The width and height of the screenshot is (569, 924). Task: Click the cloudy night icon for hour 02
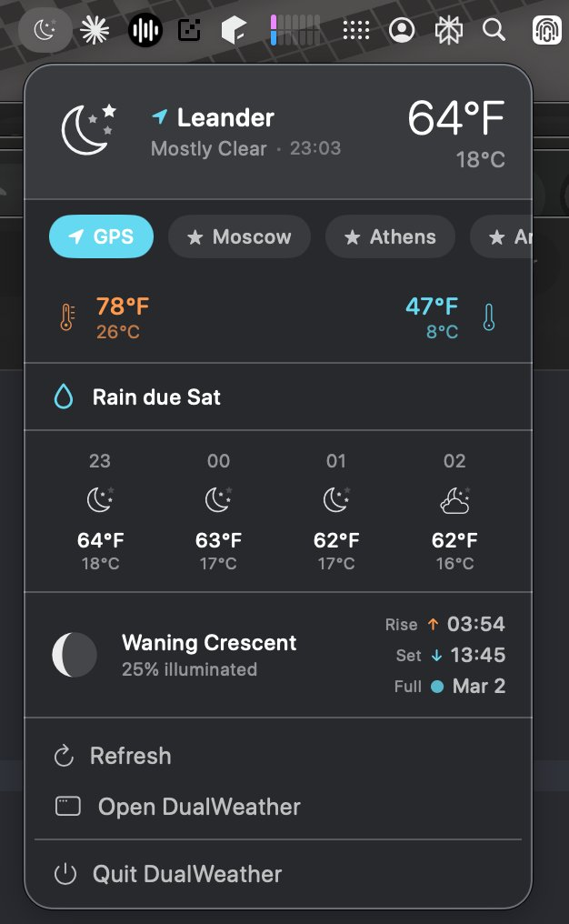point(454,499)
